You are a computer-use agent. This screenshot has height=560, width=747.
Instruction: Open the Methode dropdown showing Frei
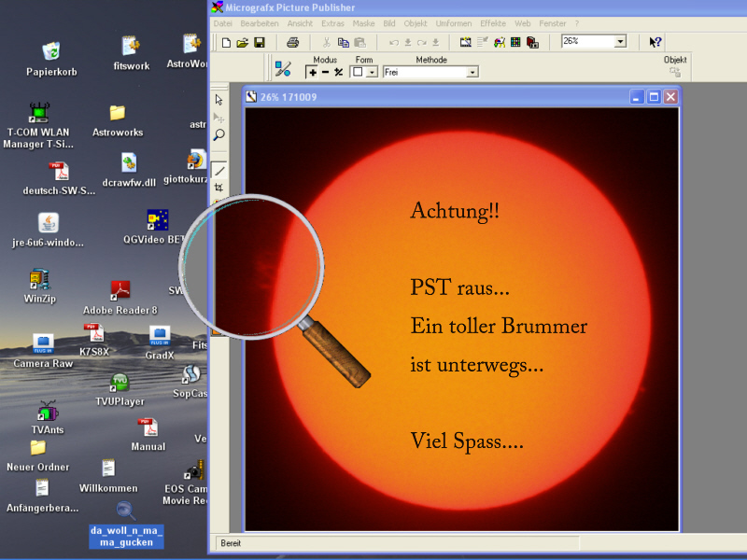point(472,72)
